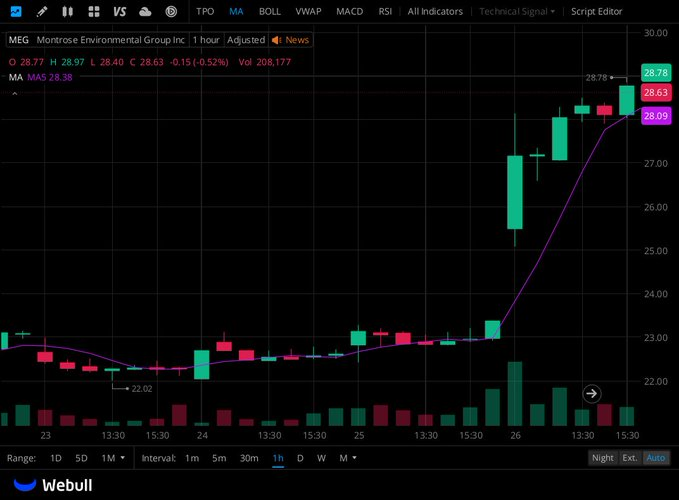Select the 1h interval

[278, 458]
